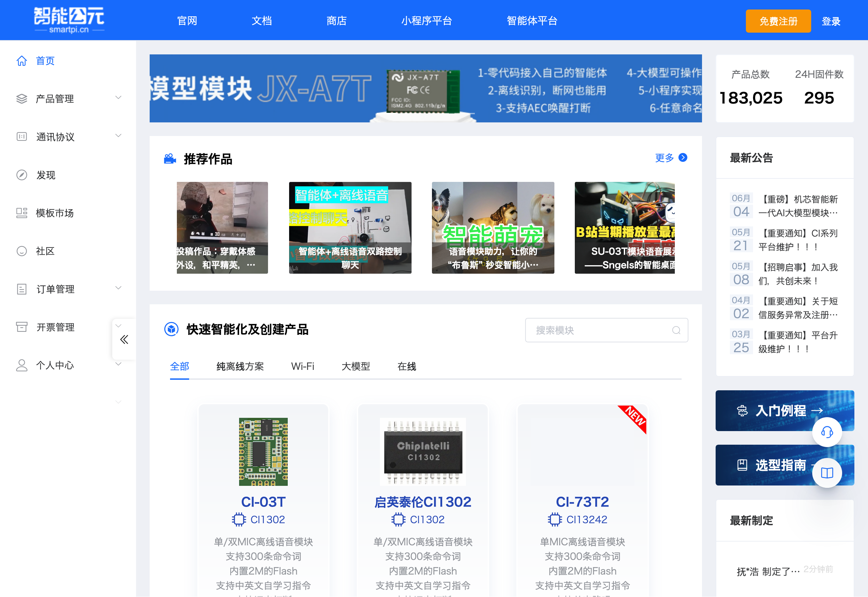Select the 全部 tab
The height and width of the screenshot is (597, 868).
pyautogui.click(x=180, y=366)
